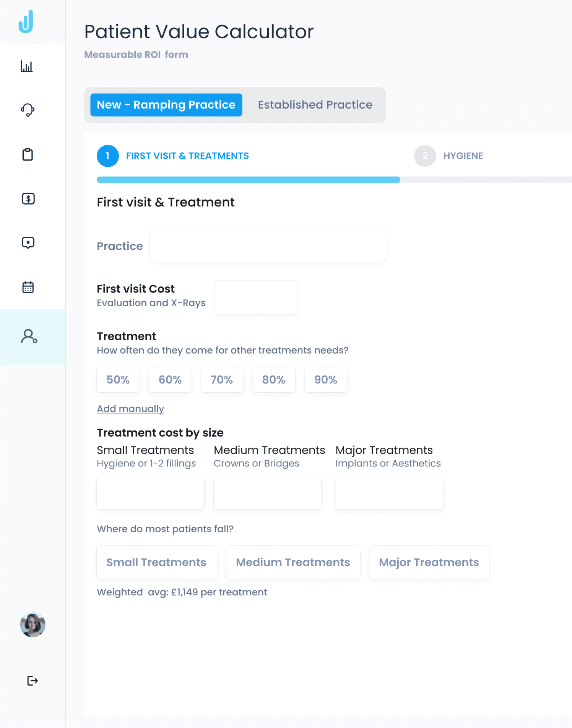Choose the 90% treatment frequency option
The image size is (572, 728).
point(326,380)
